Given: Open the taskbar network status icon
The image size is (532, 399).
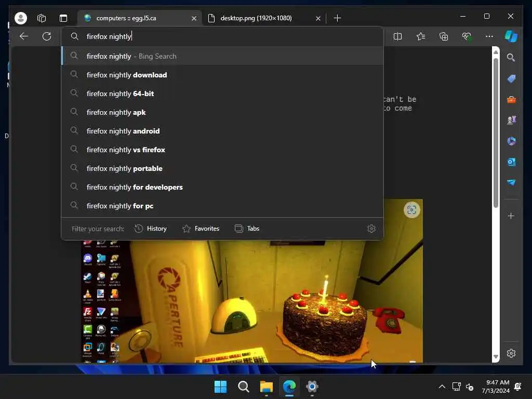Looking at the screenshot, I should tap(456, 387).
